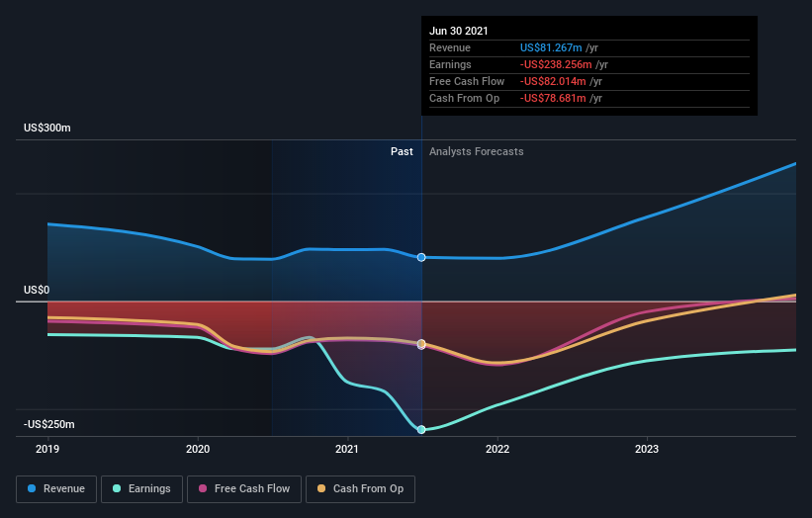
Task: Click the -US$82.014m free cash flow value
Action: [553, 81]
